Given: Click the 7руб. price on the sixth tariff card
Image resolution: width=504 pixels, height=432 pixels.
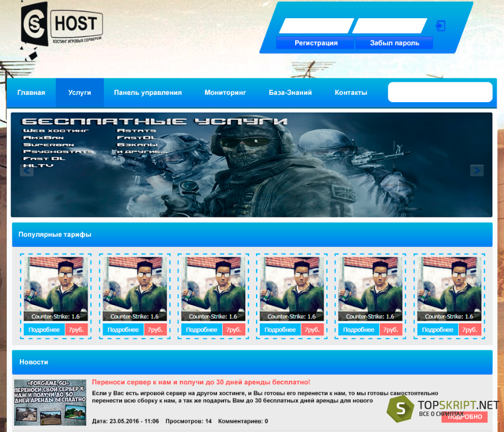Looking at the screenshot, I should (470, 330).
